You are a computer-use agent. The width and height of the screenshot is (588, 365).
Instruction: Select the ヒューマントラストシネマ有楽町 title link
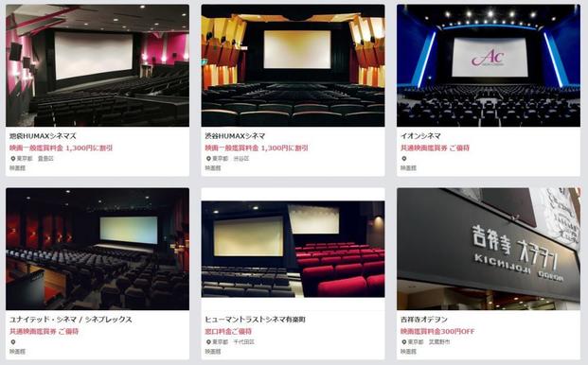(256, 320)
